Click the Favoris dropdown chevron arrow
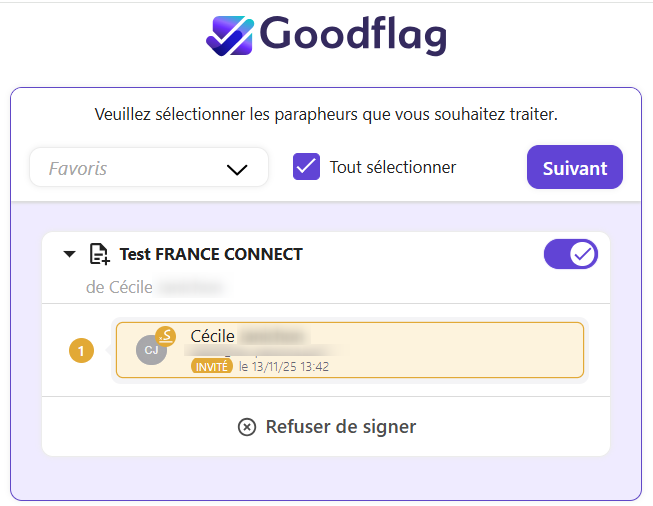The height and width of the screenshot is (506, 653). 237,169
